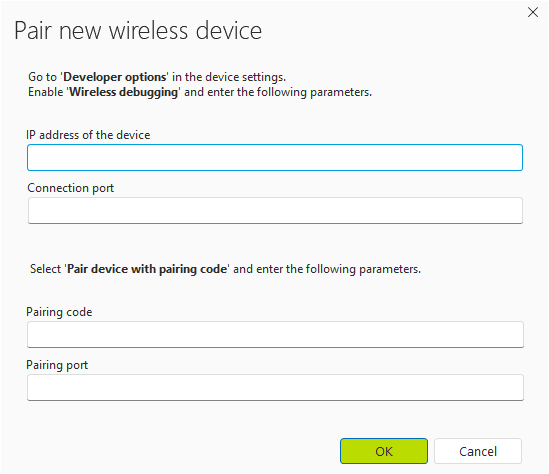
Task: Click the 'Pairing code' label
Action: point(59,312)
